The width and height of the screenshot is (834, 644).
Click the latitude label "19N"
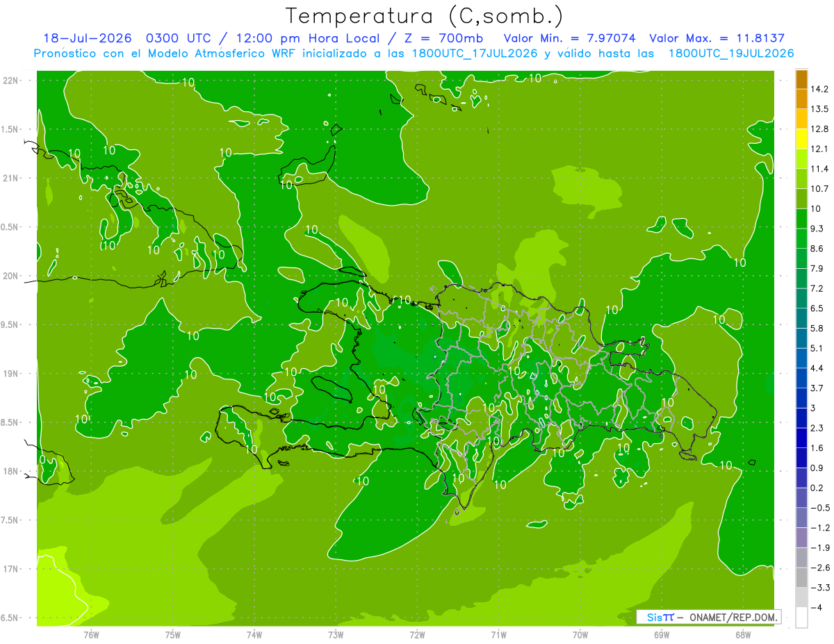(10, 374)
